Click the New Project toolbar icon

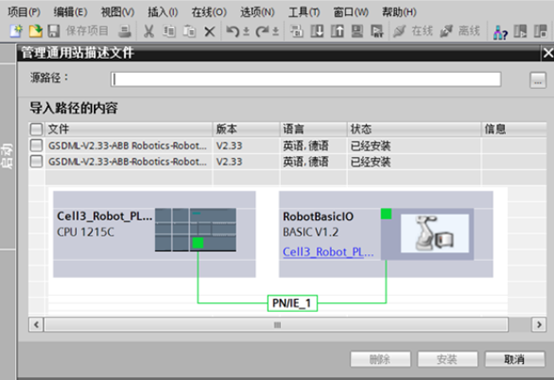pyautogui.click(x=16, y=31)
